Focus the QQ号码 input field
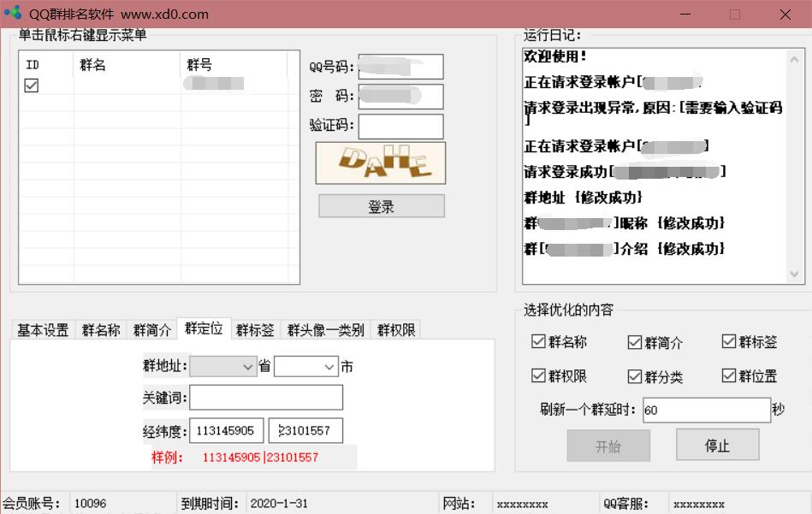This screenshot has width=812, height=514. (x=400, y=67)
